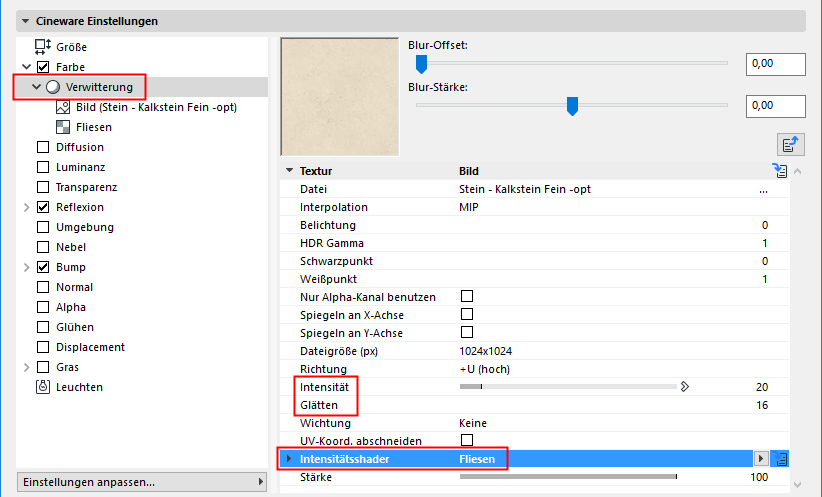This screenshot has height=497, width=822.
Task: Click the scroll up arrow of property list
Action: point(797,171)
